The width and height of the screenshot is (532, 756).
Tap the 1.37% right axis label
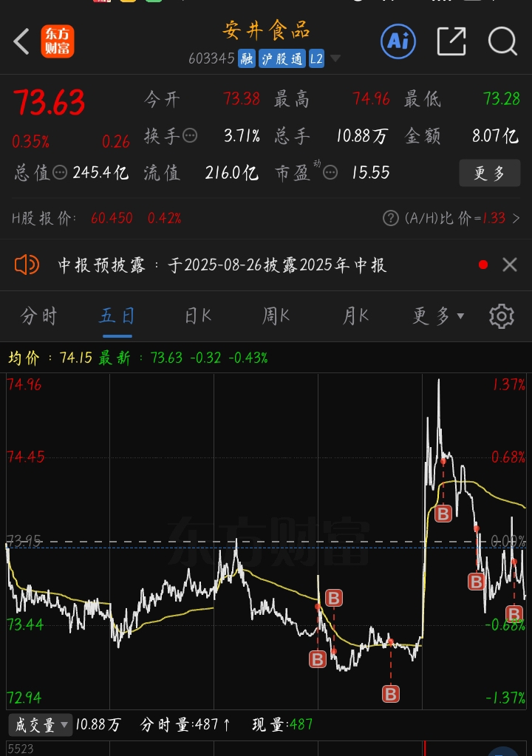click(509, 385)
